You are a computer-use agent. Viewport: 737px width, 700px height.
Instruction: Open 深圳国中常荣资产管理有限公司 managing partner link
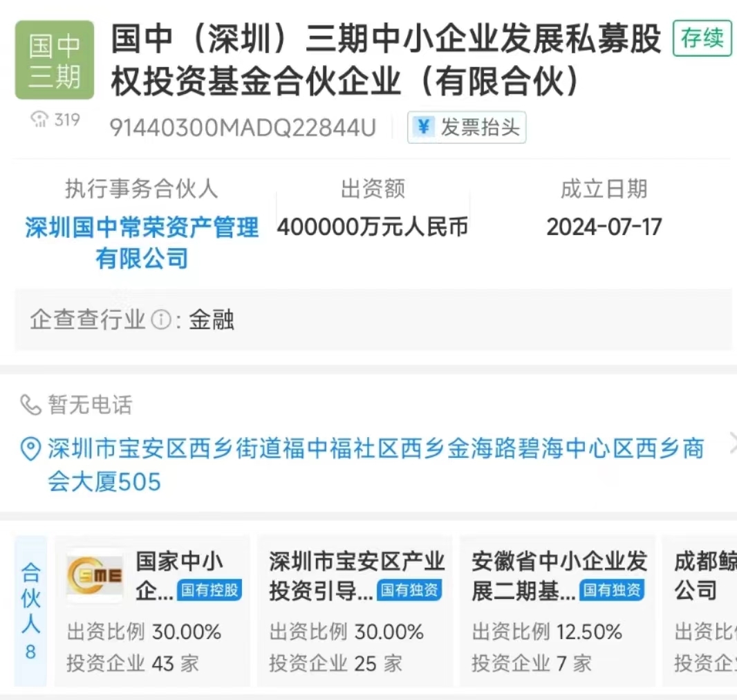click(142, 242)
